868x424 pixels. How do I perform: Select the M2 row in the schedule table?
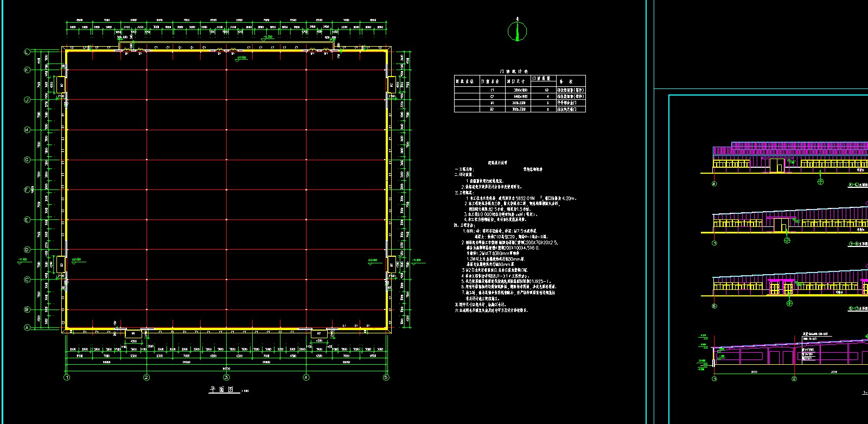(519, 109)
